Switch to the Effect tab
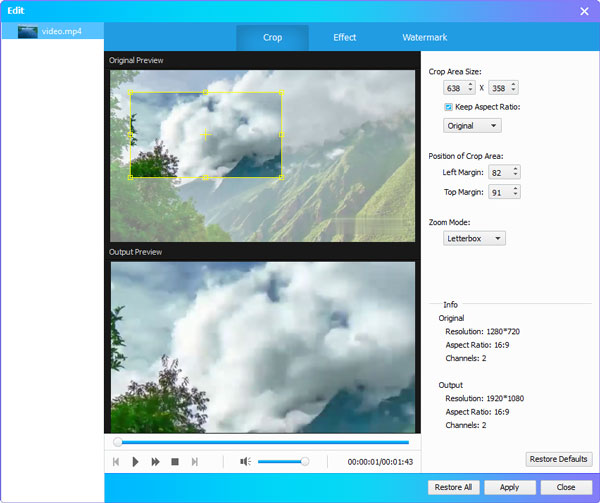 click(345, 38)
